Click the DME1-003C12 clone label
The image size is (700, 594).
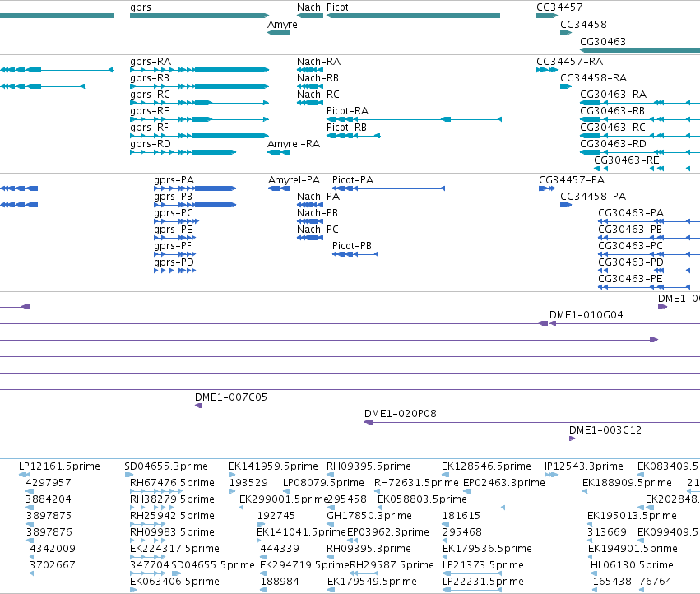coord(605,430)
